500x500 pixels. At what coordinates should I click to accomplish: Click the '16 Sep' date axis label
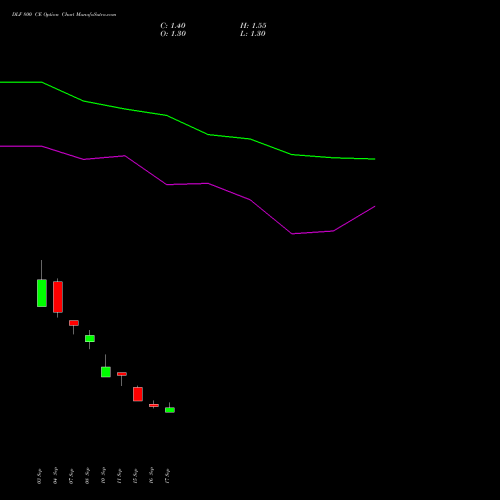151,476
